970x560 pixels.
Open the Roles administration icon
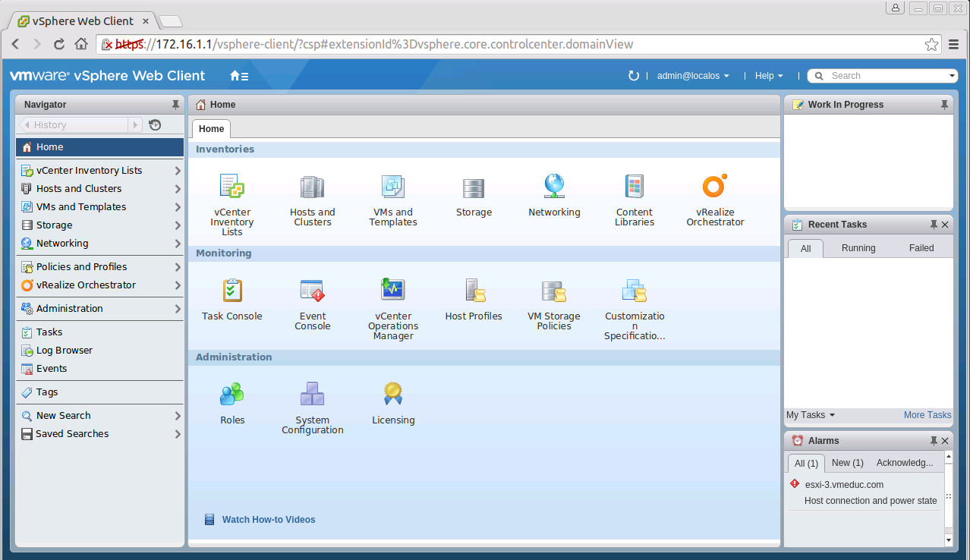click(232, 394)
